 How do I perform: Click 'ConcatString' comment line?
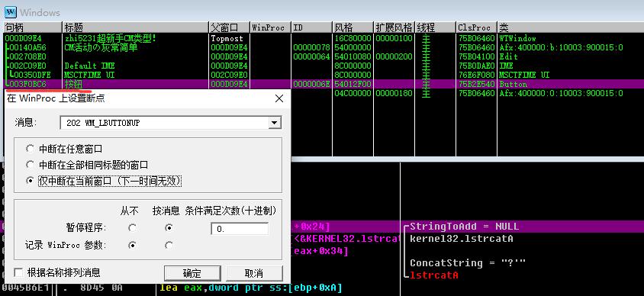(x=468, y=262)
